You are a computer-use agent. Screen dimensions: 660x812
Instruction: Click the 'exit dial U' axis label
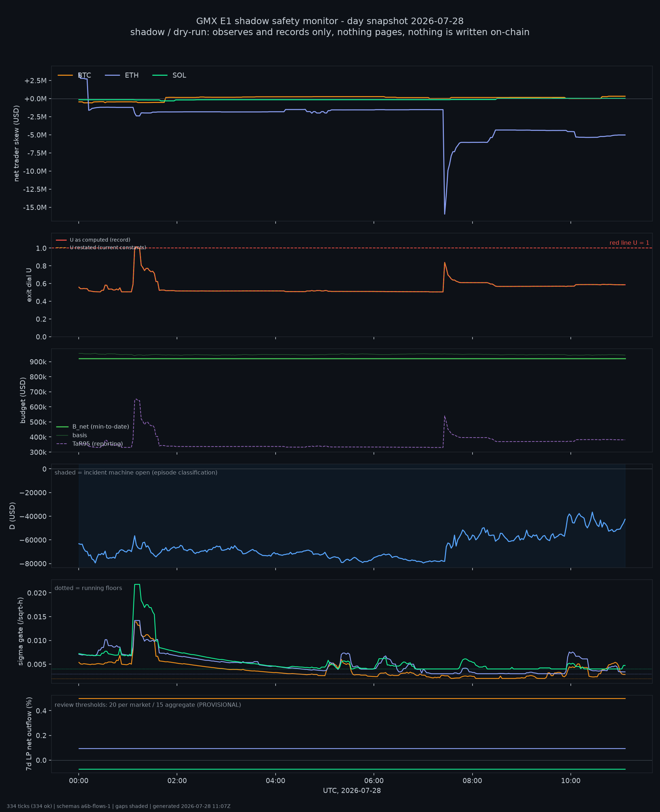[x=29, y=285]
